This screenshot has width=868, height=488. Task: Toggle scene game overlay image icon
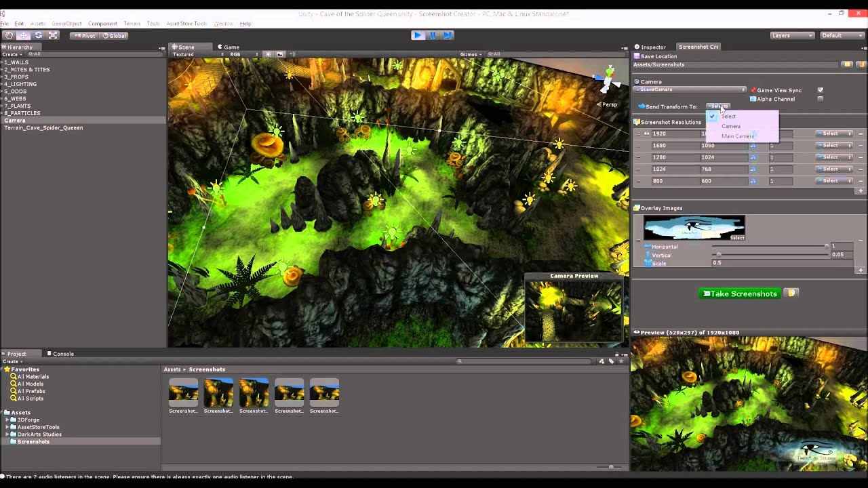tap(279, 54)
